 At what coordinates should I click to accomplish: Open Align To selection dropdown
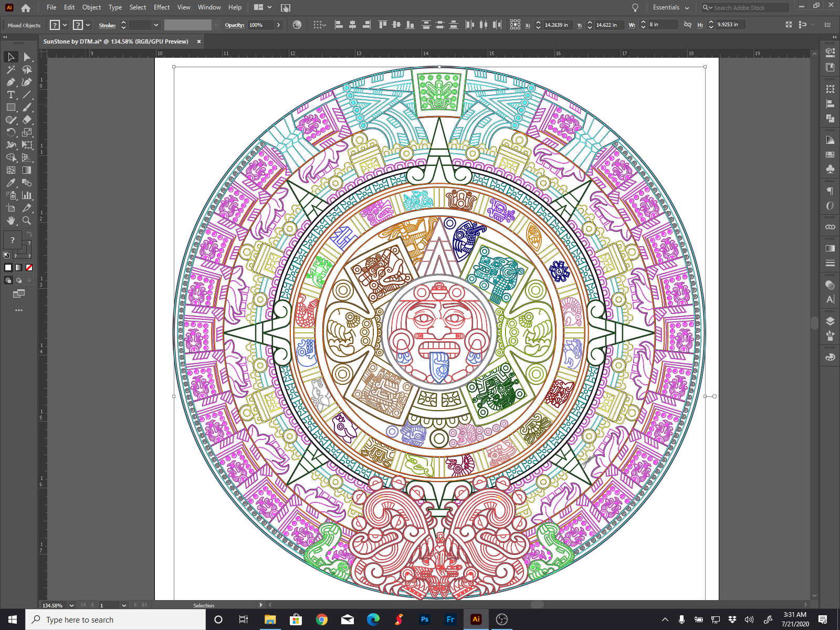319,25
